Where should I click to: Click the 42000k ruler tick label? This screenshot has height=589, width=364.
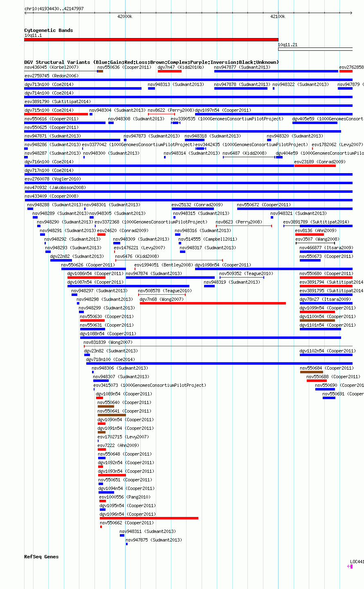[125, 16]
